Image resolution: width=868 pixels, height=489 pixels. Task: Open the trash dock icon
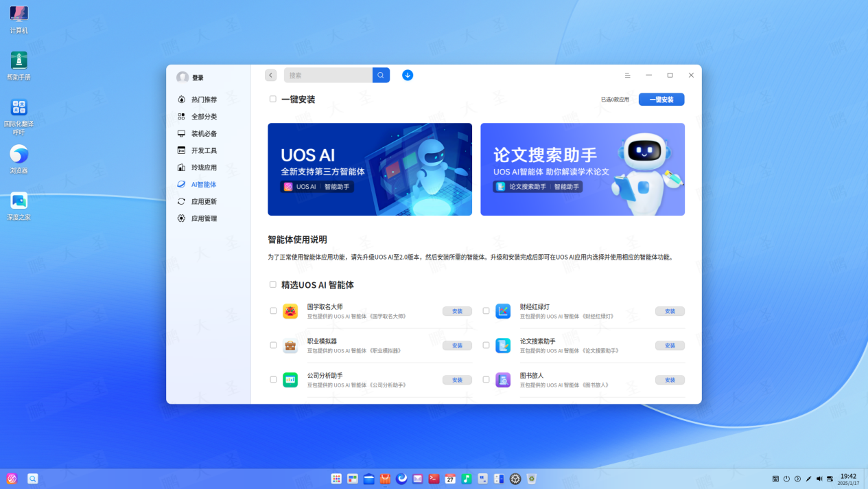pyautogui.click(x=531, y=479)
